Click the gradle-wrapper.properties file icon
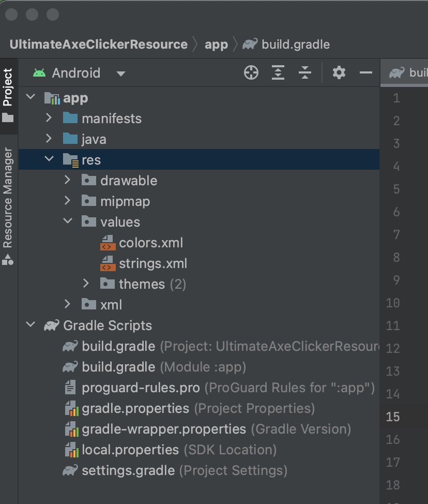The width and height of the screenshot is (428, 504). click(71, 429)
